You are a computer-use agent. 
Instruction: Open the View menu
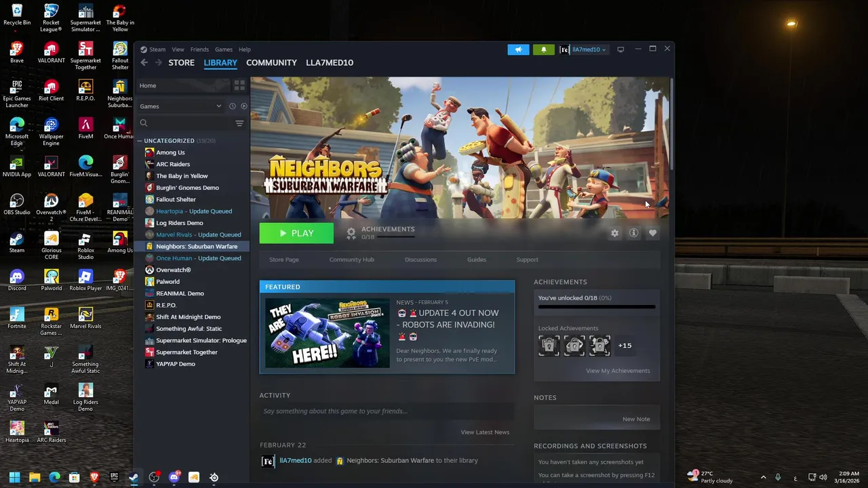(x=178, y=49)
